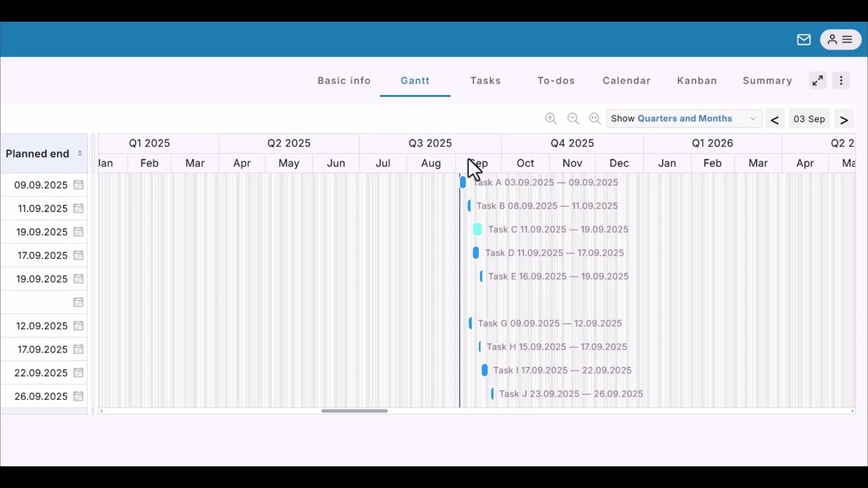Zoom in on the Gantt chart
This screenshot has width=868, height=488.
551,119
